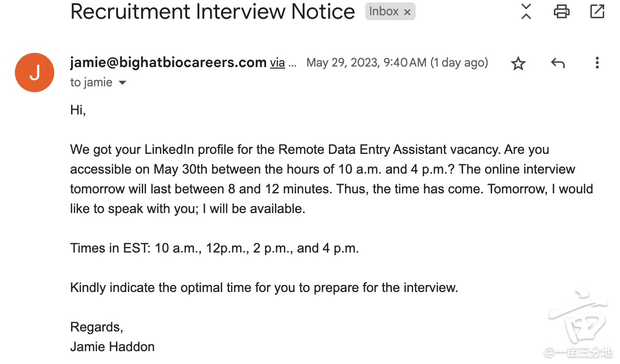620x364 pixels.
Task: Click the 'Times in EST' line
Action: (x=214, y=248)
